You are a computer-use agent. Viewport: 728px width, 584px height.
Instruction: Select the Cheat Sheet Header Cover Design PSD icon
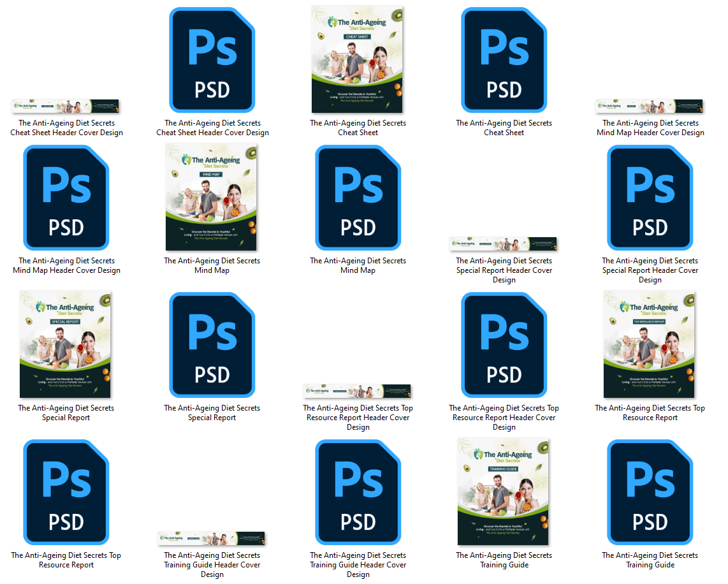pos(212,60)
